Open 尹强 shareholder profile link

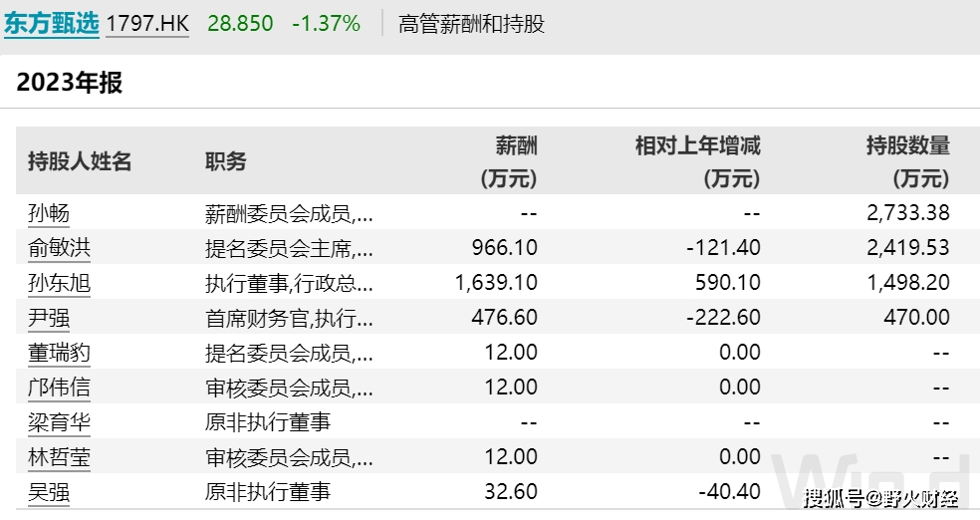[x=49, y=318]
